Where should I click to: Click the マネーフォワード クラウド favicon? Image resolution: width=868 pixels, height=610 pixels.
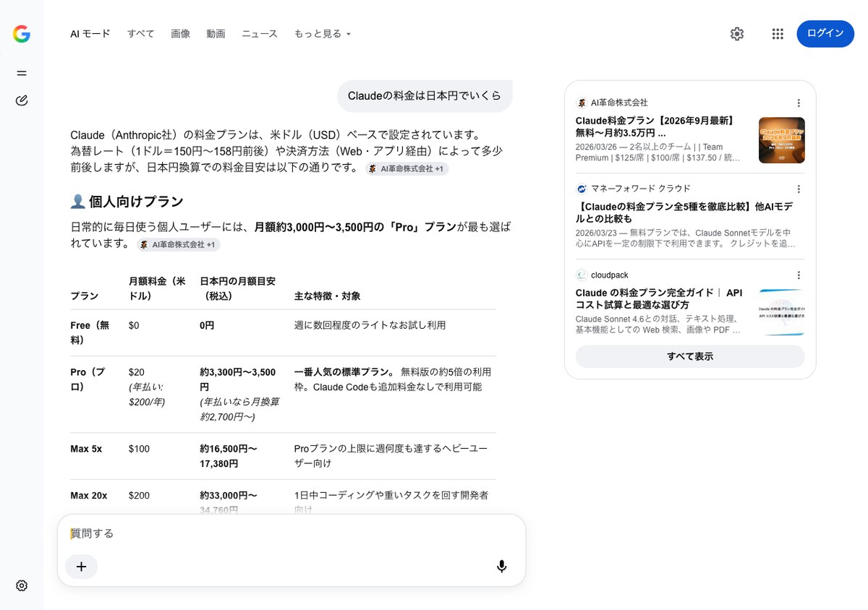(x=582, y=189)
